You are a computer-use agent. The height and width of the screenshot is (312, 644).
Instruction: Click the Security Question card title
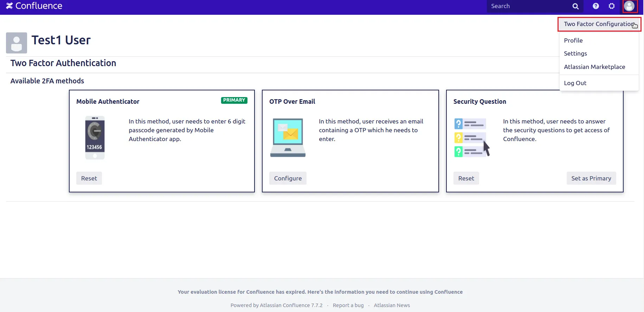[479, 101]
